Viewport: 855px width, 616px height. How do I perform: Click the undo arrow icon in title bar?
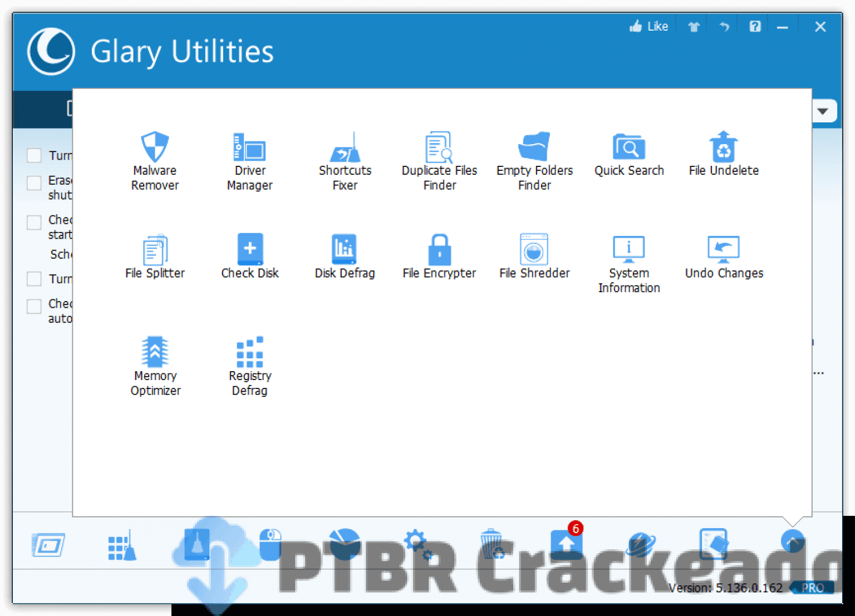[724, 27]
